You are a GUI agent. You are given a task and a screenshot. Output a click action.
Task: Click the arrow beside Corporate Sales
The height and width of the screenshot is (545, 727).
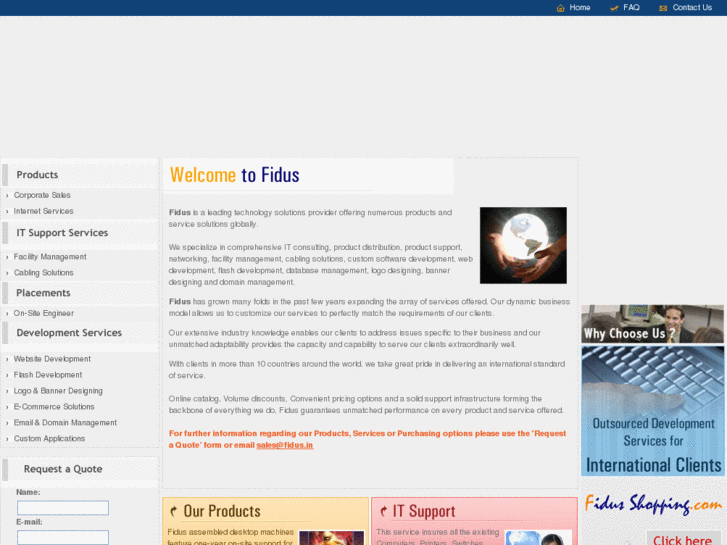[7, 196]
